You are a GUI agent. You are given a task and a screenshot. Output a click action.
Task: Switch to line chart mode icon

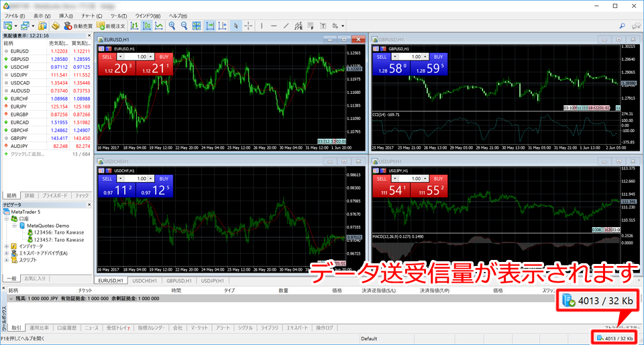pyautogui.click(x=159, y=26)
